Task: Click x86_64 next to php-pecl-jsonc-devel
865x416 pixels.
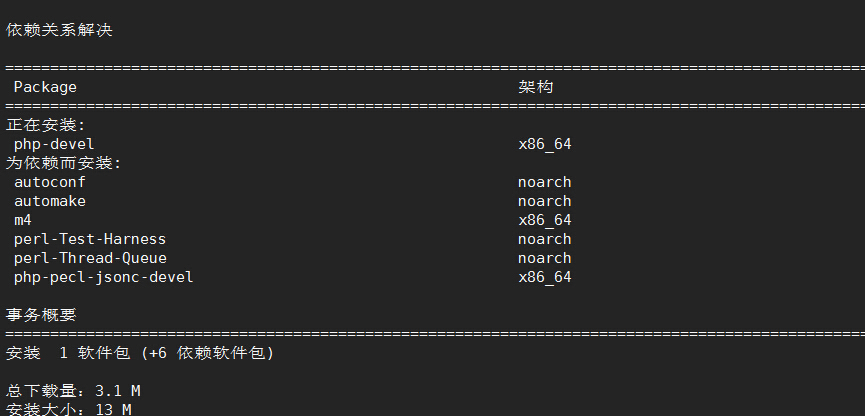Action: click(x=544, y=277)
